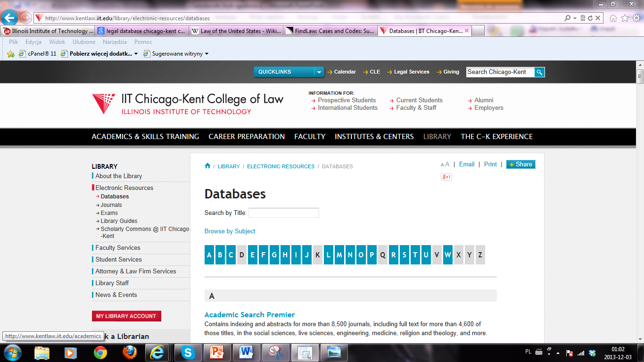Open File Explorer from the taskbar
This screenshot has height=362, width=644.
[x=42, y=352]
